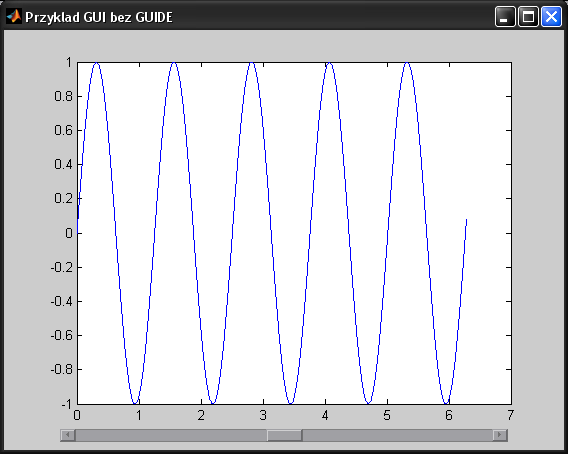Click the slider's right arrow button
The width and height of the screenshot is (568, 454).
(500, 435)
